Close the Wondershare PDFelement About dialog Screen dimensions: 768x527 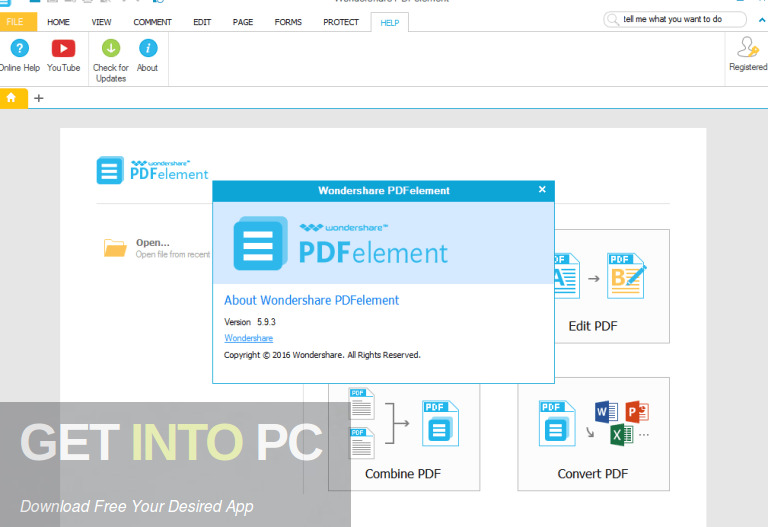(542, 190)
